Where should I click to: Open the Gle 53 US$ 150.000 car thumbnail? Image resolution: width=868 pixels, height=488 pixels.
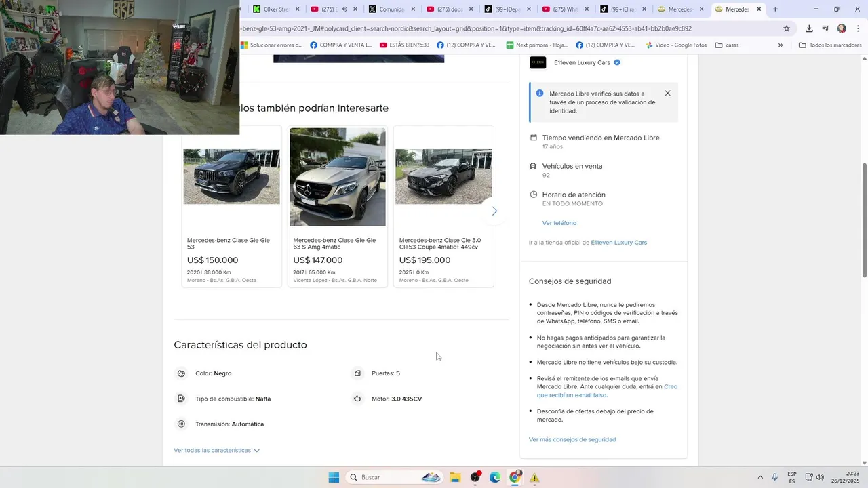click(231, 177)
